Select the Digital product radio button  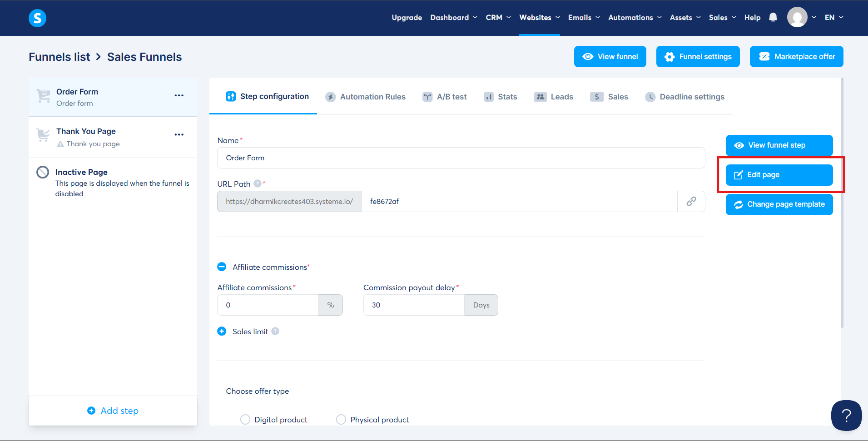(245, 420)
